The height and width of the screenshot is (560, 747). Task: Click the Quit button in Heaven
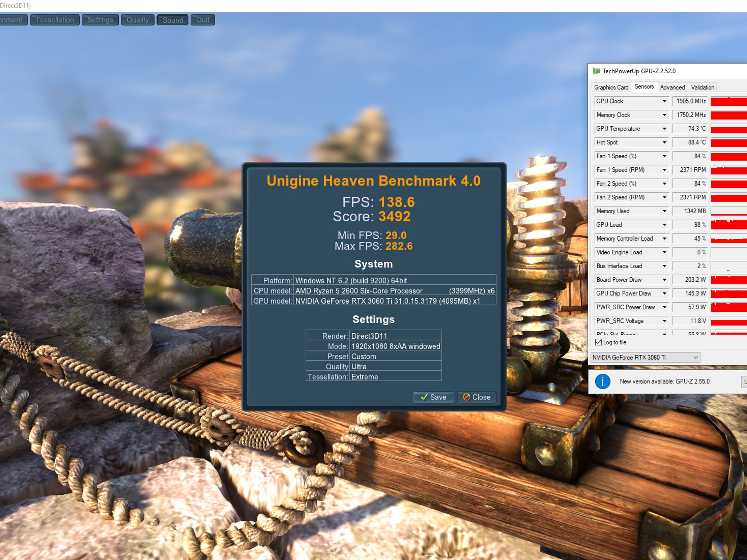coord(203,20)
